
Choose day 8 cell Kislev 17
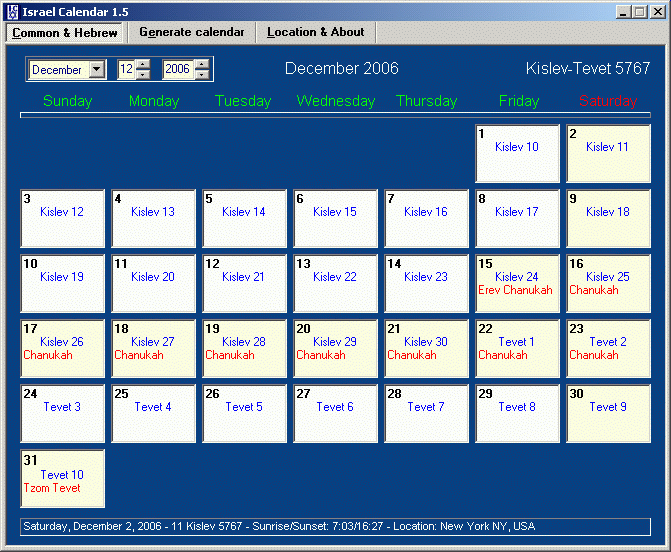click(517, 219)
